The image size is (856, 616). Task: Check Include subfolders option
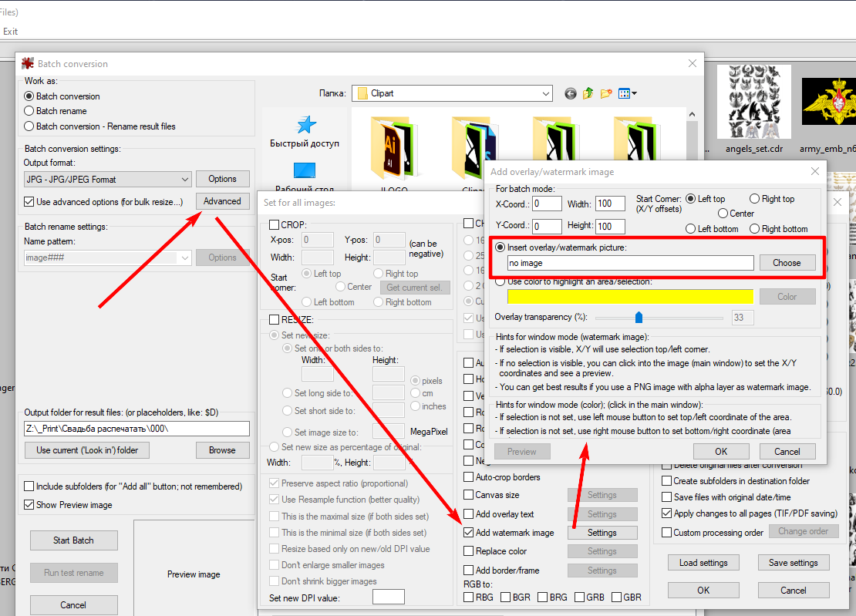click(29, 486)
